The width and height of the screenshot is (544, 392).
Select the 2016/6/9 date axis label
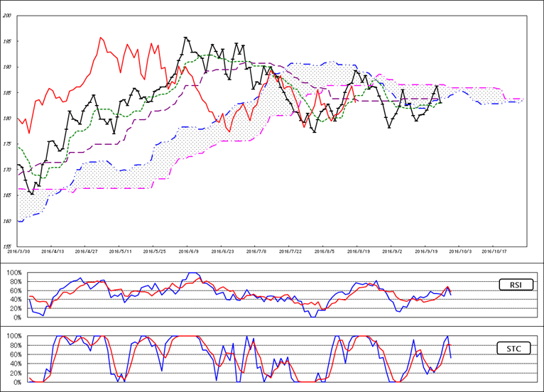click(x=188, y=251)
